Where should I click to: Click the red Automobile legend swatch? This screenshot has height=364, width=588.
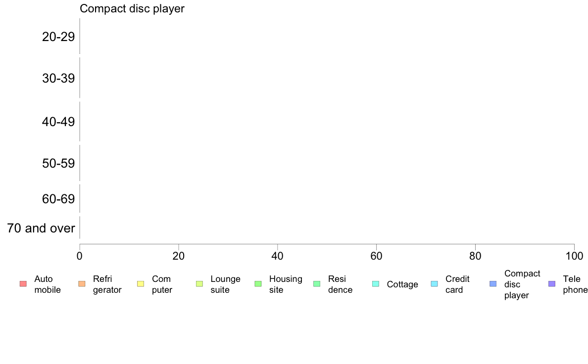pyautogui.click(x=23, y=284)
